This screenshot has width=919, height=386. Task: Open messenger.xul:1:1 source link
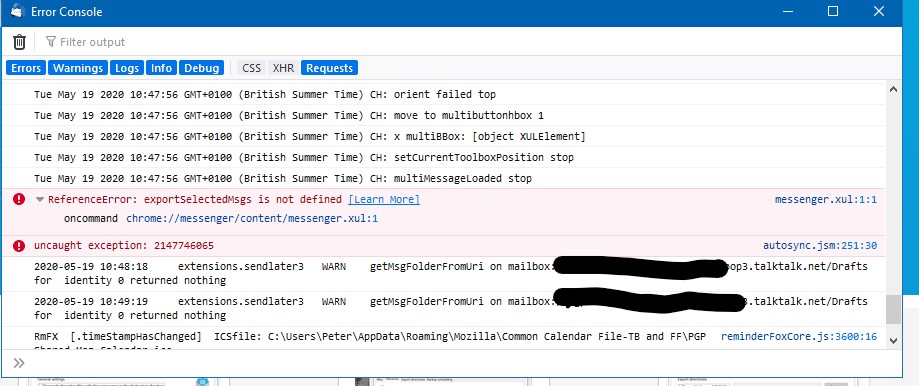pyautogui.click(x=826, y=200)
